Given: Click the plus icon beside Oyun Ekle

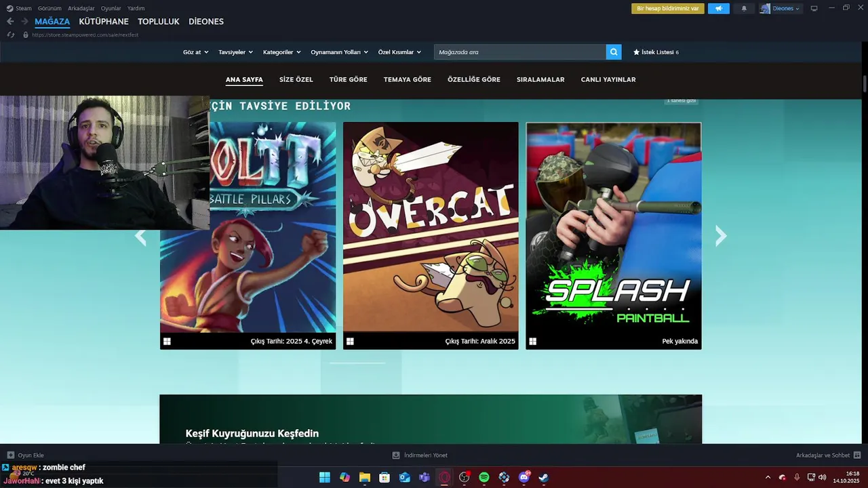Looking at the screenshot, I should [x=11, y=455].
